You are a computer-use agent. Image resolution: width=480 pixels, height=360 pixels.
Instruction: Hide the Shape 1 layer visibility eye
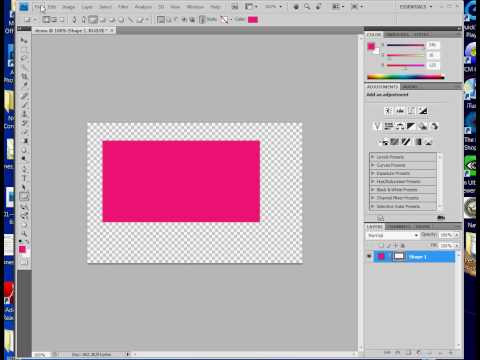pyautogui.click(x=369, y=256)
